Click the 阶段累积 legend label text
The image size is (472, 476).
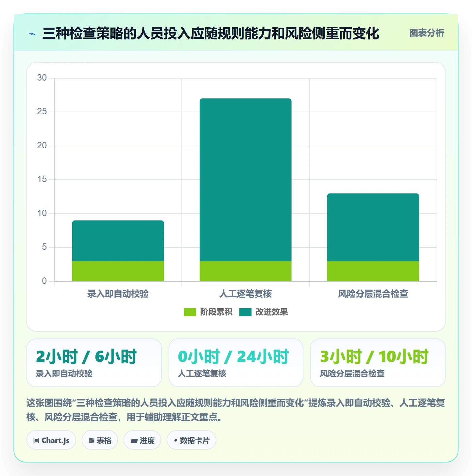(x=216, y=312)
